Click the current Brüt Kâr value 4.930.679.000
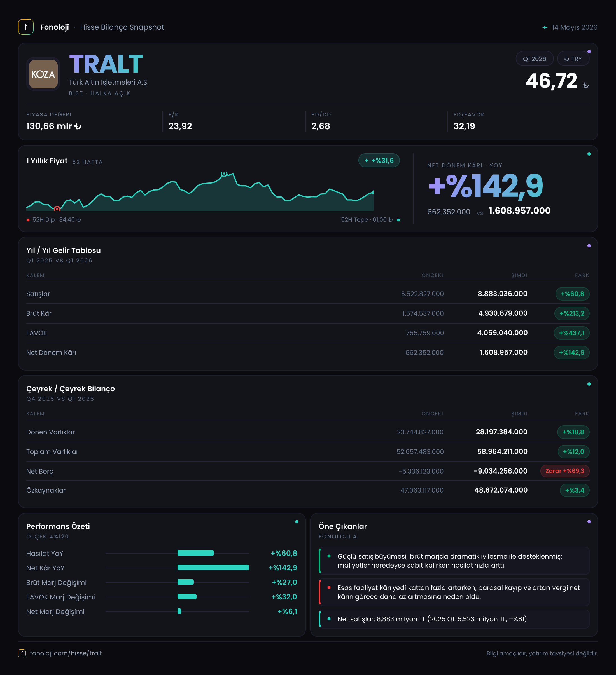This screenshot has width=616, height=675. tap(503, 313)
